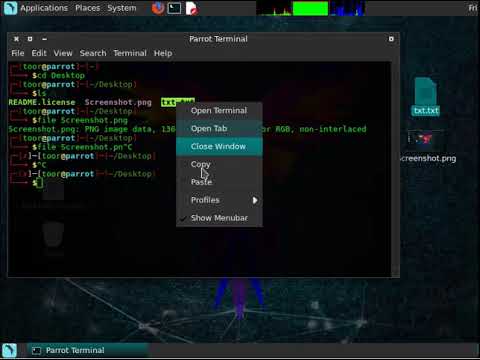Open the Applications menu in top panel
The height and width of the screenshot is (360, 480).
point(44,8)
